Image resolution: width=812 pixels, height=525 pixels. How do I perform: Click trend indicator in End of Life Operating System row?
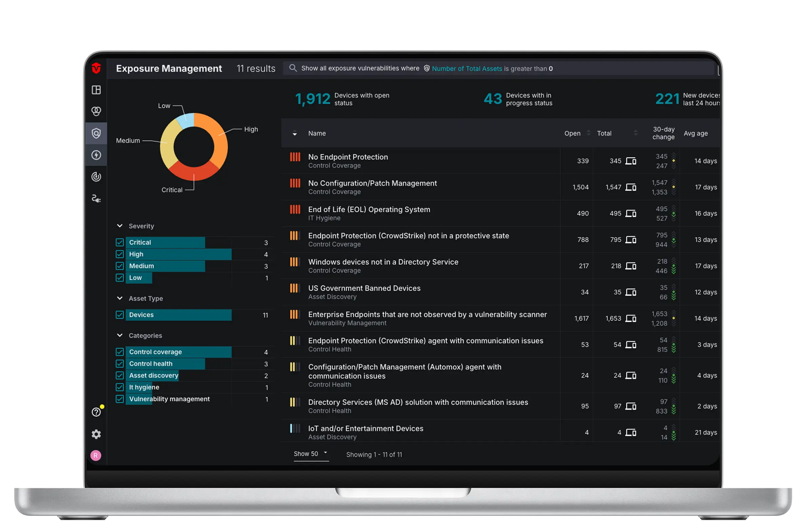pos(673,213)
